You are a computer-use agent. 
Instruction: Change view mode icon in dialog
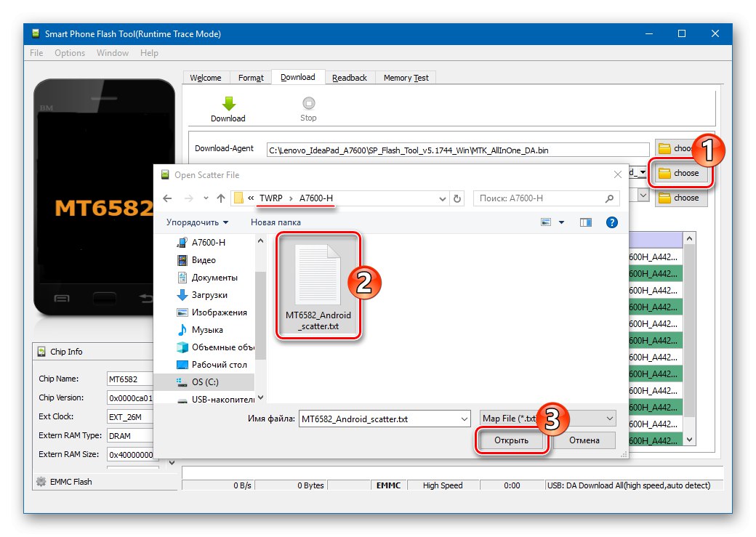pyautogui.click(x=546, y=222)
